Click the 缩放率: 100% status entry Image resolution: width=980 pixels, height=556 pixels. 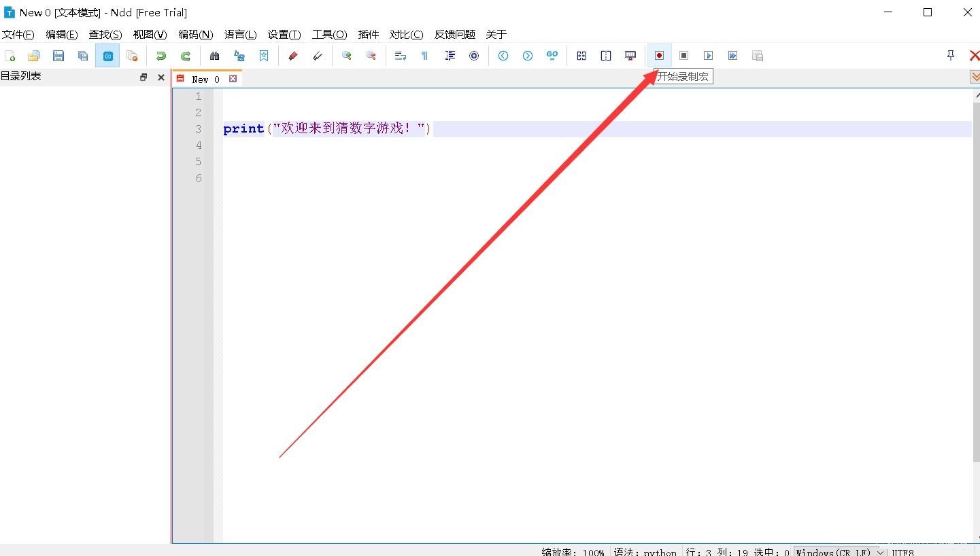click(x=573, y=552)
